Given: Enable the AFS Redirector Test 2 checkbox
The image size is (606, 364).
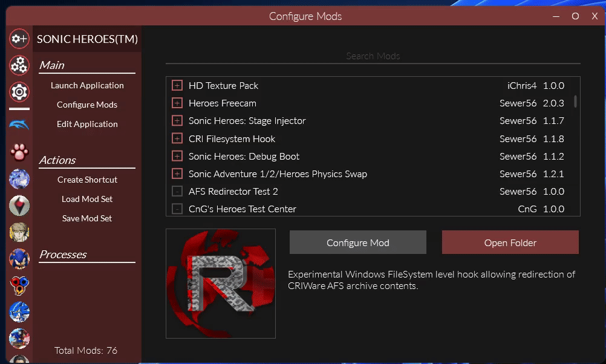Looking at the screenshot, I should click(x=177, y=191).
